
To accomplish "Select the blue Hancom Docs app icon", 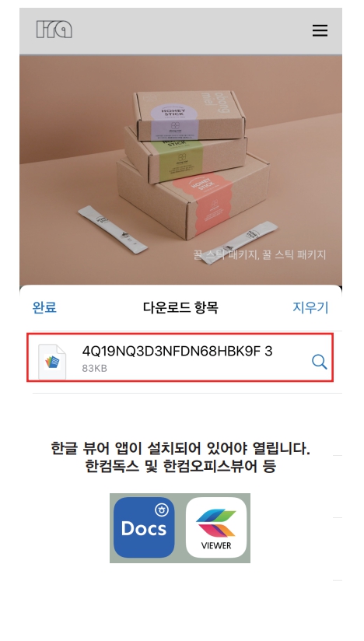I will point(144,527).
